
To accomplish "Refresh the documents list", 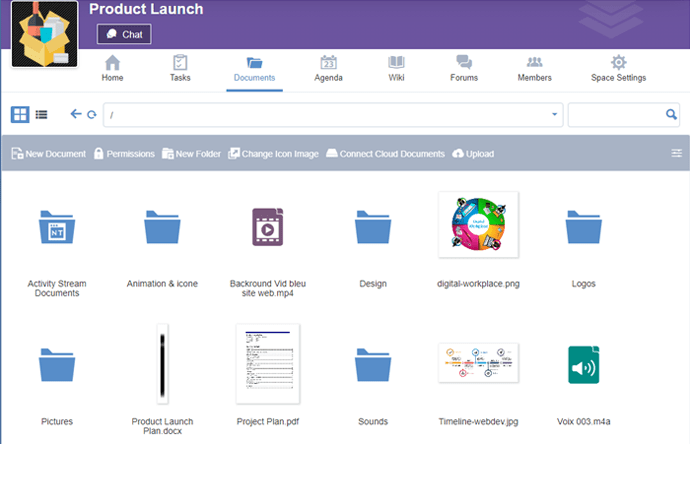I will pos(91,115).
